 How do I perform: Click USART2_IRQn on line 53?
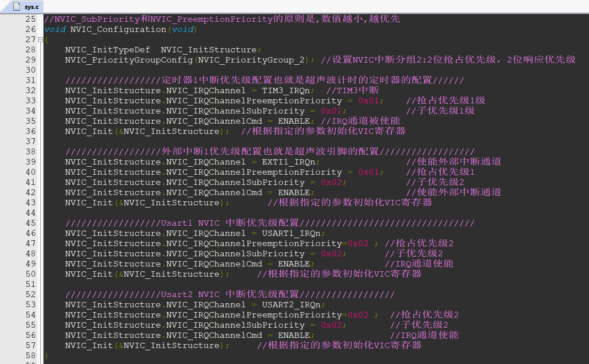click(x=291, y=305)
